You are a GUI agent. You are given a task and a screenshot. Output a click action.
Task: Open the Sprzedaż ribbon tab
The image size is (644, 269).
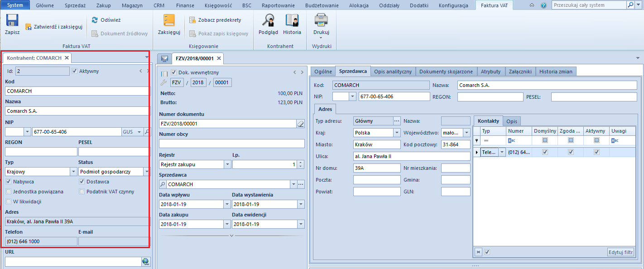point(74,5)
